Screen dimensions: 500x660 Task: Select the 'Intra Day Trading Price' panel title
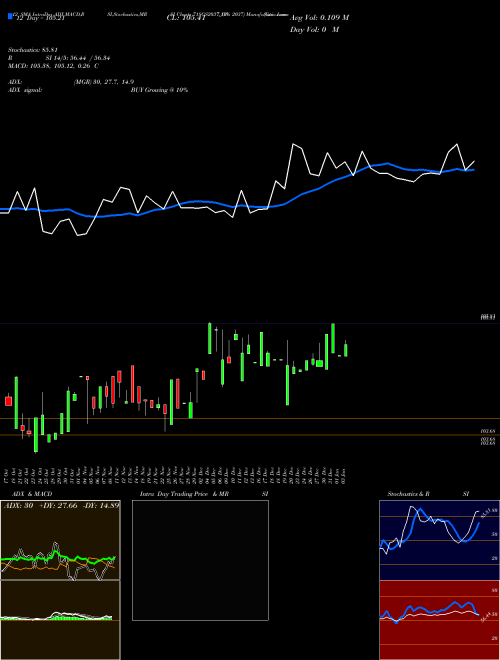point(174,494)
